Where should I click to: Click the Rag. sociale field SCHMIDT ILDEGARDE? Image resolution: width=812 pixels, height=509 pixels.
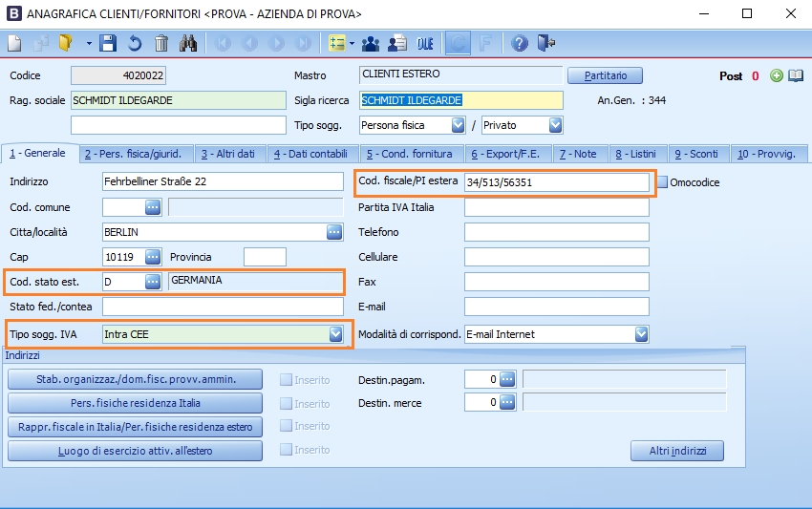[x=178, y=100]
